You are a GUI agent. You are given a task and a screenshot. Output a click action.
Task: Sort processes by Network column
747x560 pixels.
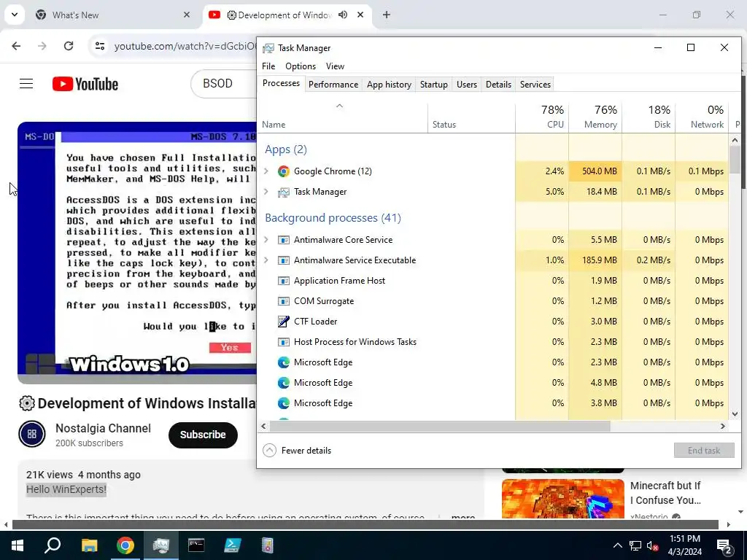point(703,117)
